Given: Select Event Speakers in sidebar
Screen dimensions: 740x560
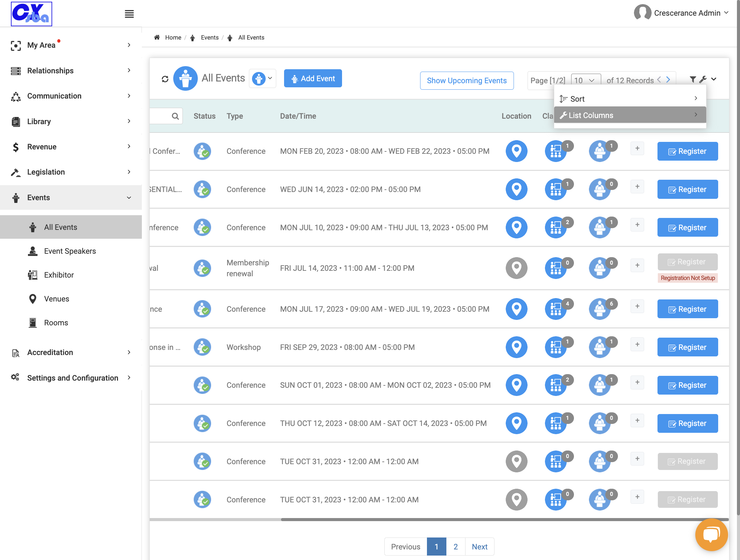Looking at the screenshot, I should [70, 251].
